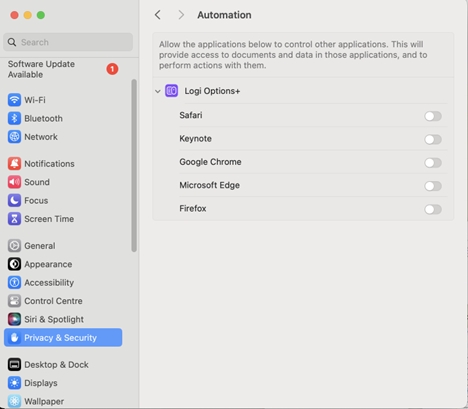Viewport: 468px width, 409px height.
Task: Click the yellow minimize window button
Action: 28,15
